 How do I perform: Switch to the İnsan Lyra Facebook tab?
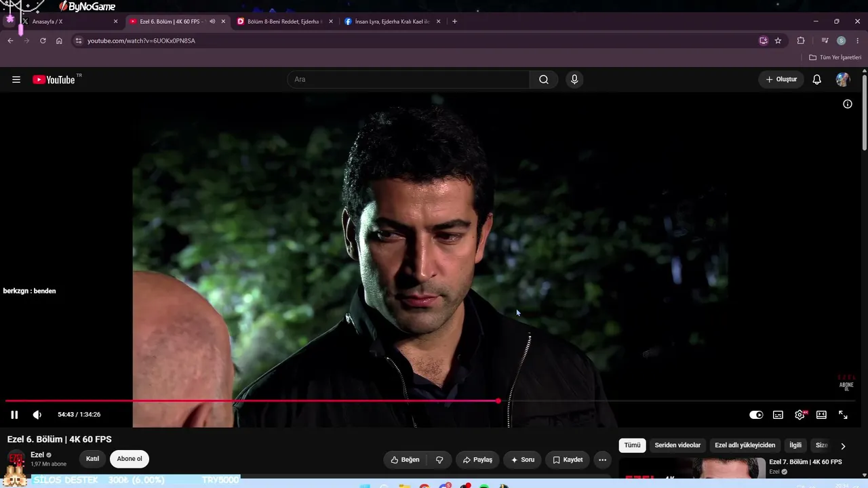pos(393,22)
